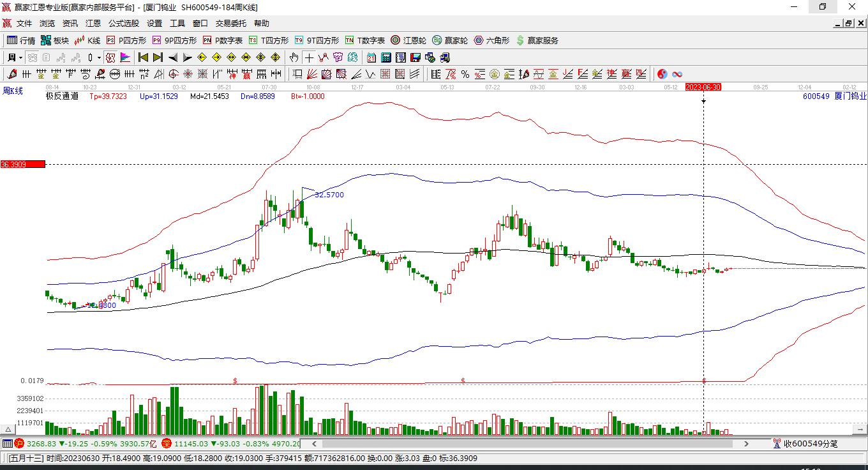Screen dimensions: 868x470
Task: Click the highlighted 2023-06-30 date marker
Action: click(703, 87)
